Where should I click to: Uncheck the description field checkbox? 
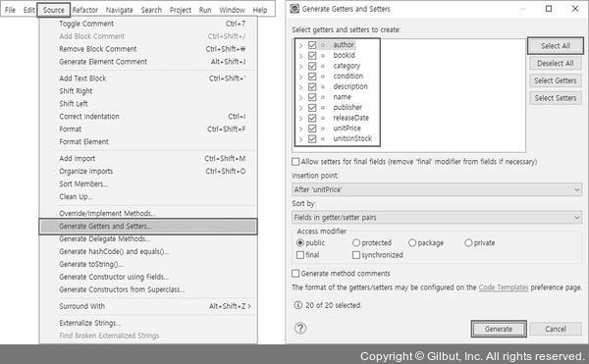[312, 86]
